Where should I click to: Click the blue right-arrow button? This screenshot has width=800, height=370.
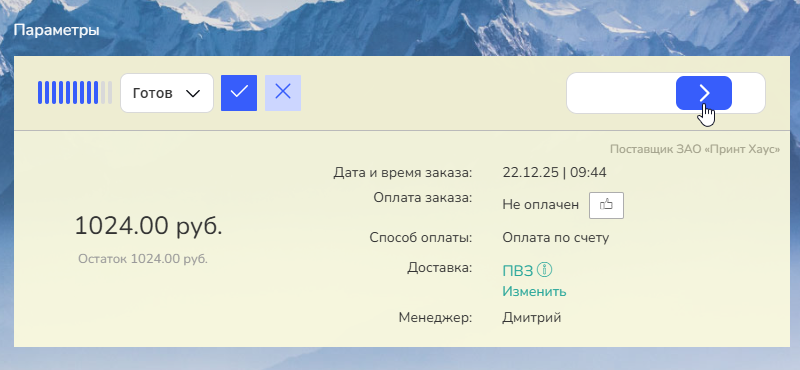pyautogui.click(x=704, y=93)
